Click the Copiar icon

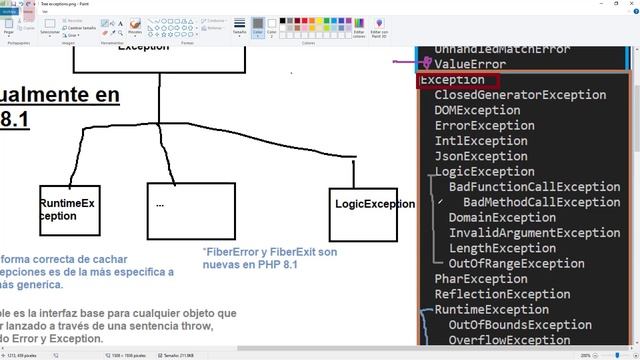pos(27,28)
